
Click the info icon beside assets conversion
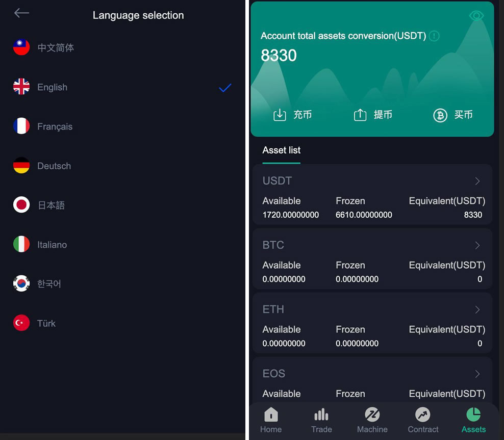coord(434,36)
